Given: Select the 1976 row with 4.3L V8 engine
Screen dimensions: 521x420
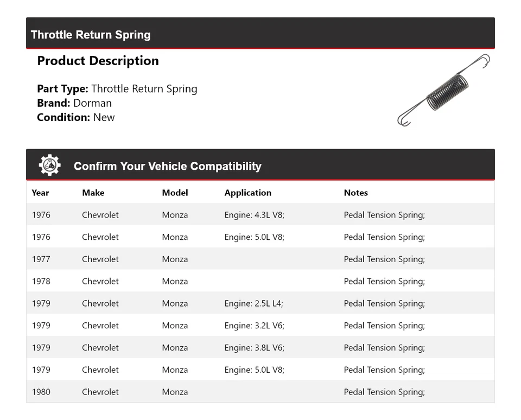Looking at the screenshot, I should (x=254, y=215).
